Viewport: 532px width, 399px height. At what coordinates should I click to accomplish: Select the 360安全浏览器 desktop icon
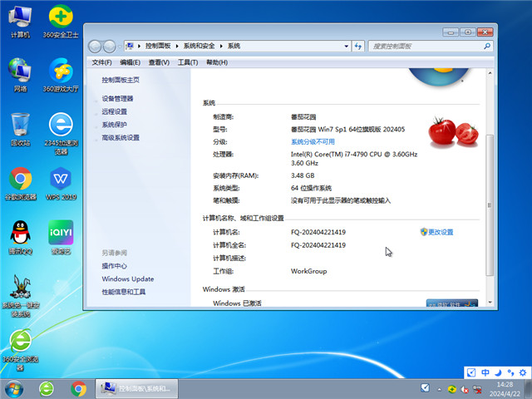tap(20, 350)
